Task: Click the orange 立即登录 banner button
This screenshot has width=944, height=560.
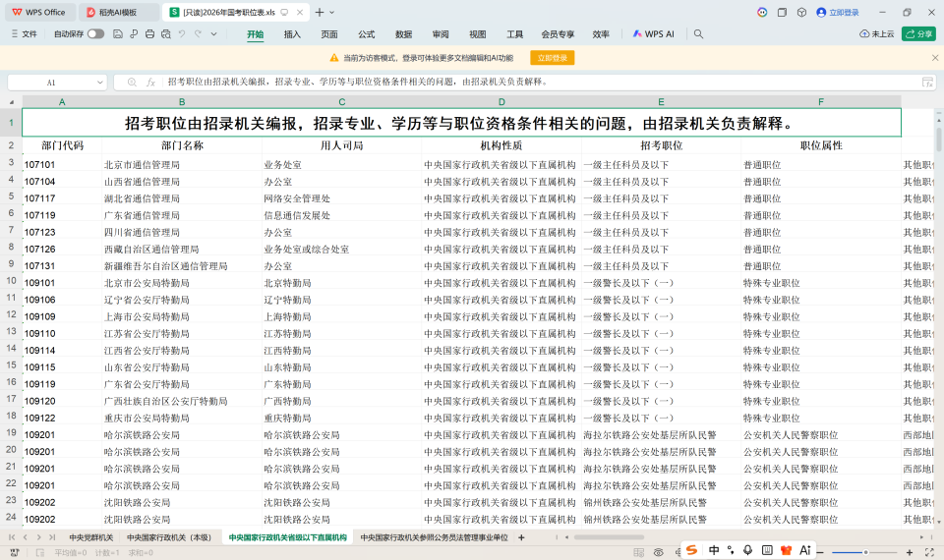Action: (552, 58)
